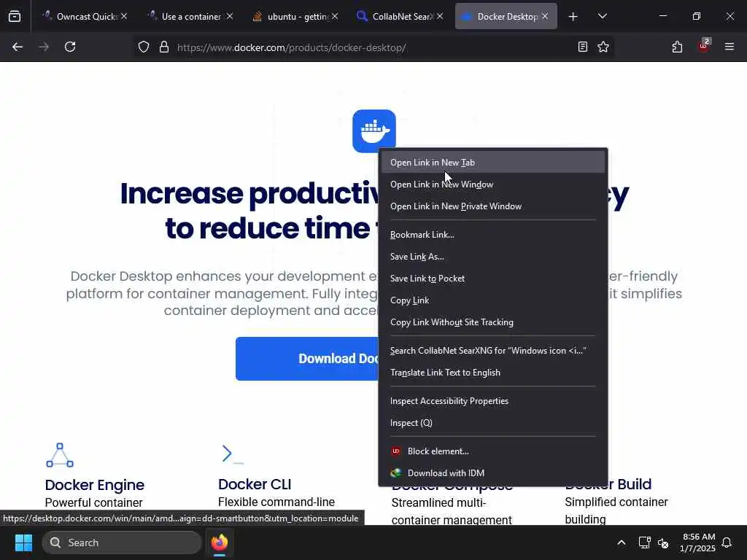Reload the current page
This screenshot has height=560, width=747.
(70, 47)
